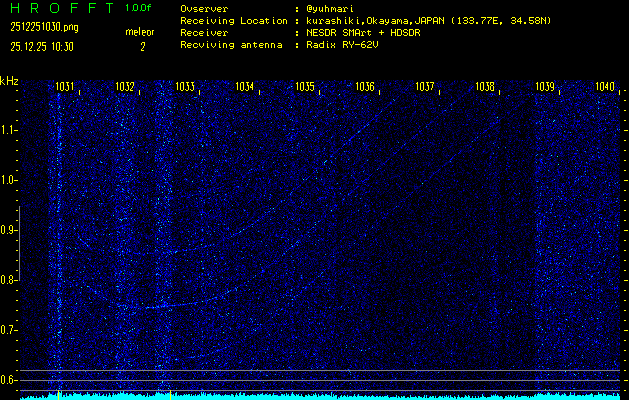This screenshot has width=629, height=400.
Task: Click the cyan noise-level strip at bottom
Action: click(x=320, y=396)
